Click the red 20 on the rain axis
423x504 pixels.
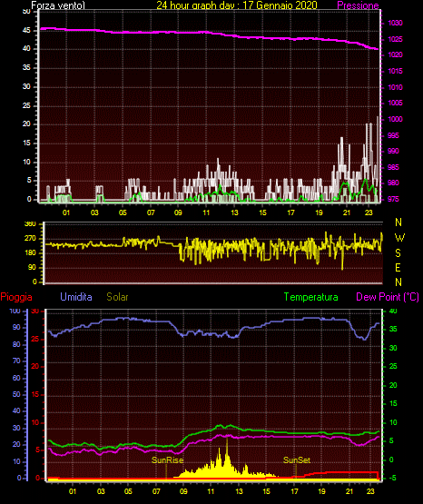(x=35, y=367)
